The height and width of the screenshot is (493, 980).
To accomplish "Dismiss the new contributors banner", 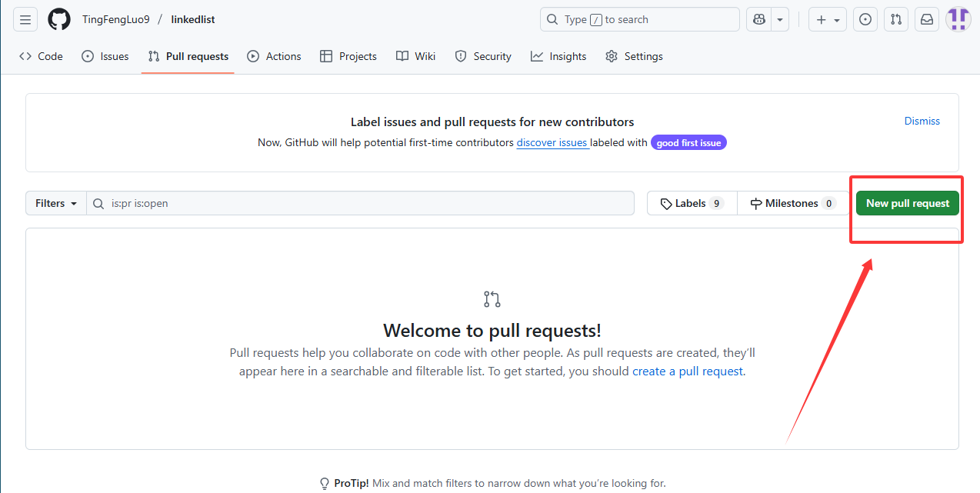I will 922,121.
